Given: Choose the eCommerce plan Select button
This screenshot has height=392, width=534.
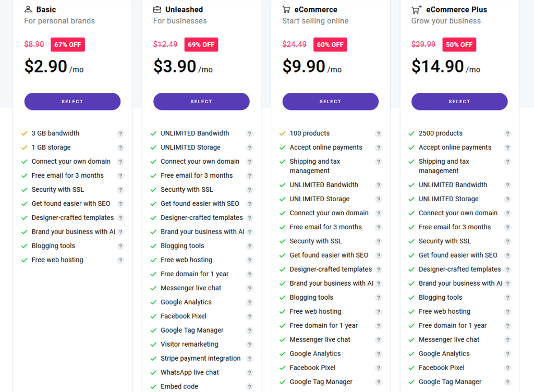Looking at the screenshot, I should pos(330,102).
